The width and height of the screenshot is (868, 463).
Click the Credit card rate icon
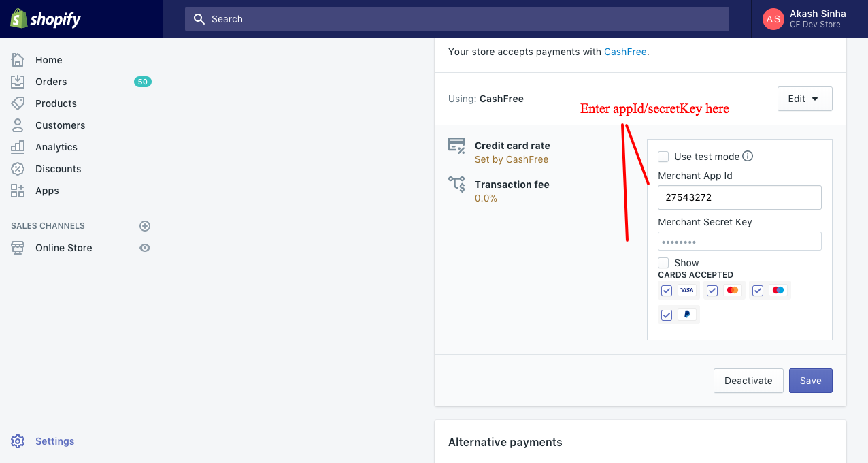point(456,145)
